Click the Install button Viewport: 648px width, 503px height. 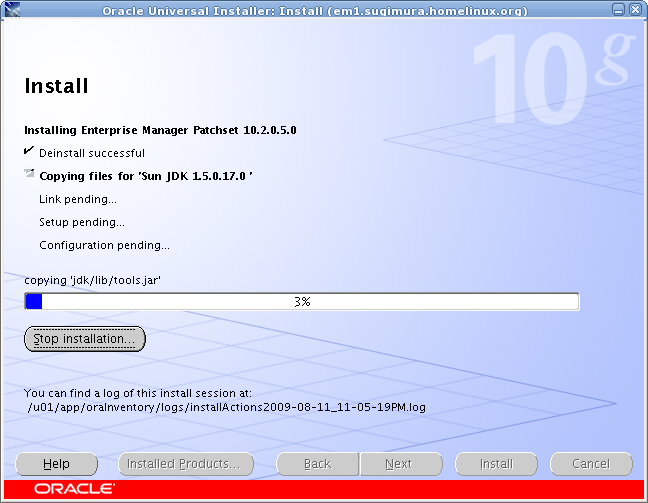click(496, 464)
